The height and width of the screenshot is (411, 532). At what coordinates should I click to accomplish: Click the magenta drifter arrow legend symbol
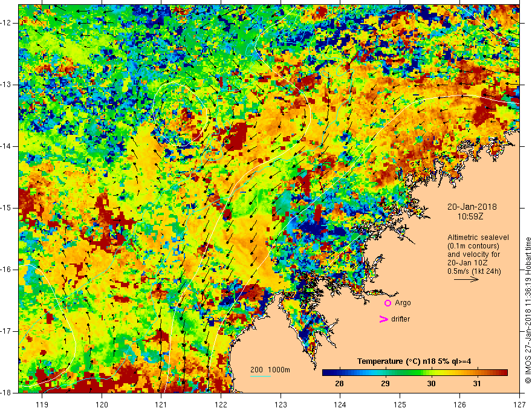point(383,319)
